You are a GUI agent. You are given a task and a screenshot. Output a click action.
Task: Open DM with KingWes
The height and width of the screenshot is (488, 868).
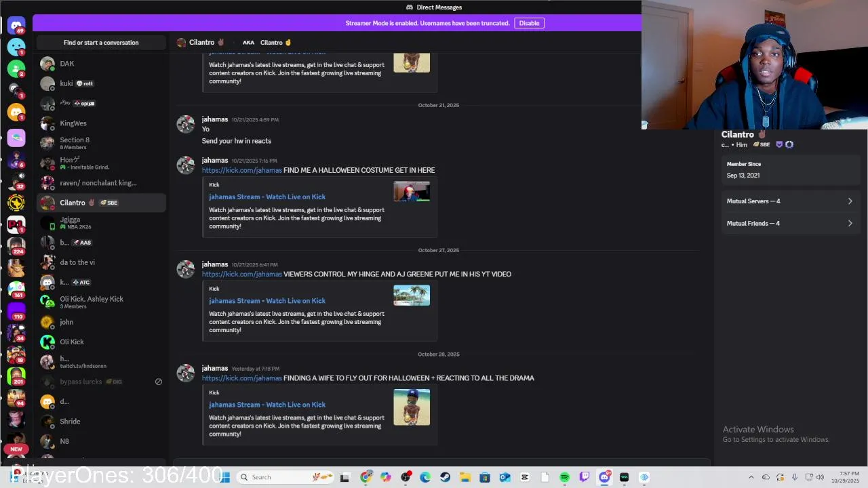point(101,123)
